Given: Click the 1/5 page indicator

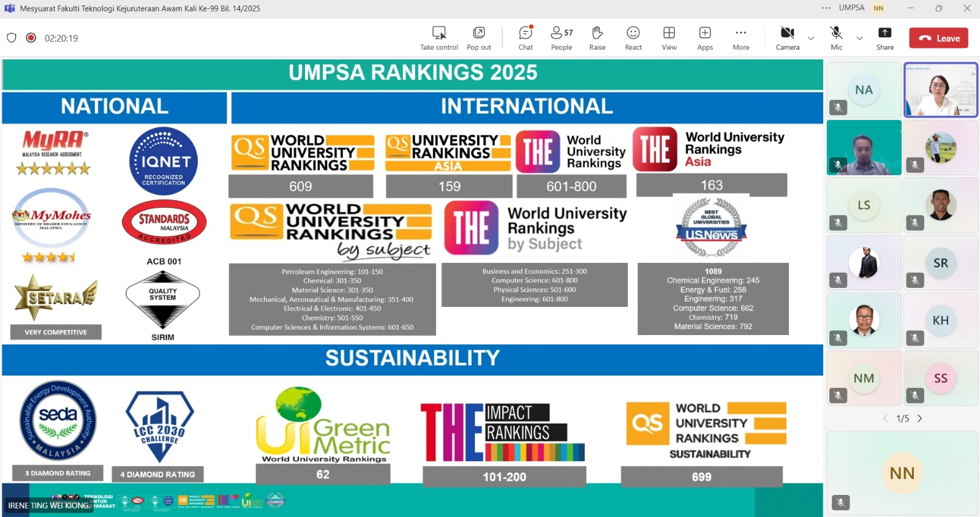Looking at the screenshot, I should click(x=902, y=418).
